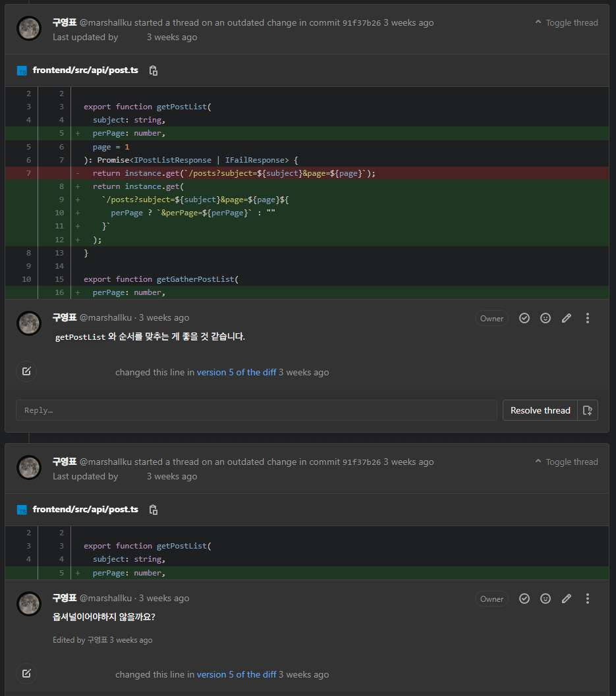The height and width of the screenshot is (696, 616).
Task: Resolve second comment via checkmark icon
Action: tap(524, 599)
